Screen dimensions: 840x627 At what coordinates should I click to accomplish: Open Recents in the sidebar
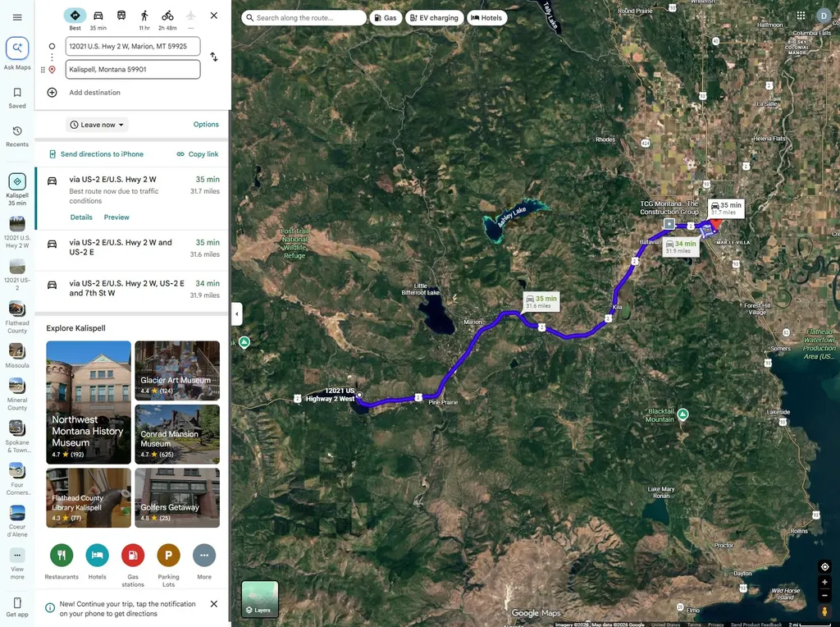(17, 136)
